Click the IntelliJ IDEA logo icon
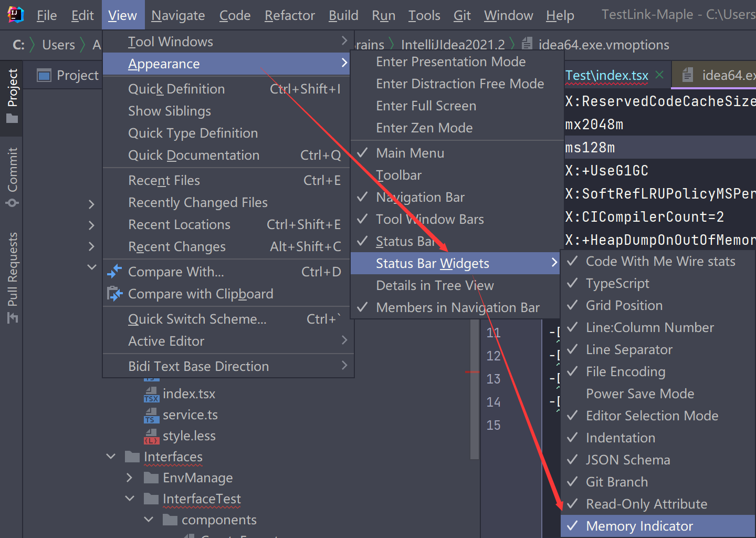Viewport: 756px width, 538px height. click(15, 15)
